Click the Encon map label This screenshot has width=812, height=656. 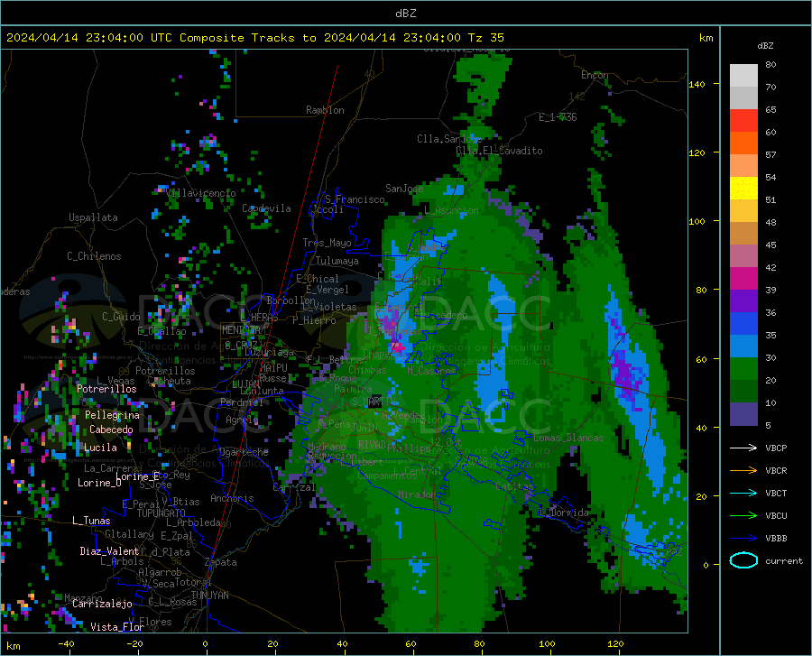[x=595, y=75]
